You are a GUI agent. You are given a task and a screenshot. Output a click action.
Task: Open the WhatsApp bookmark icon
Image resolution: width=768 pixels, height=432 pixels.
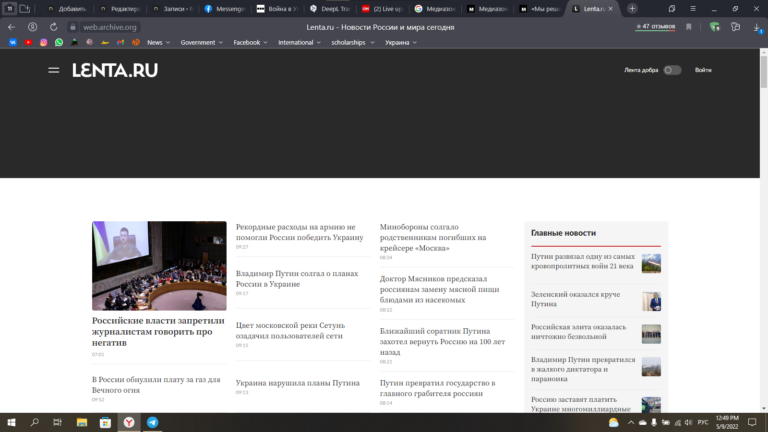[x=59, y=43]
